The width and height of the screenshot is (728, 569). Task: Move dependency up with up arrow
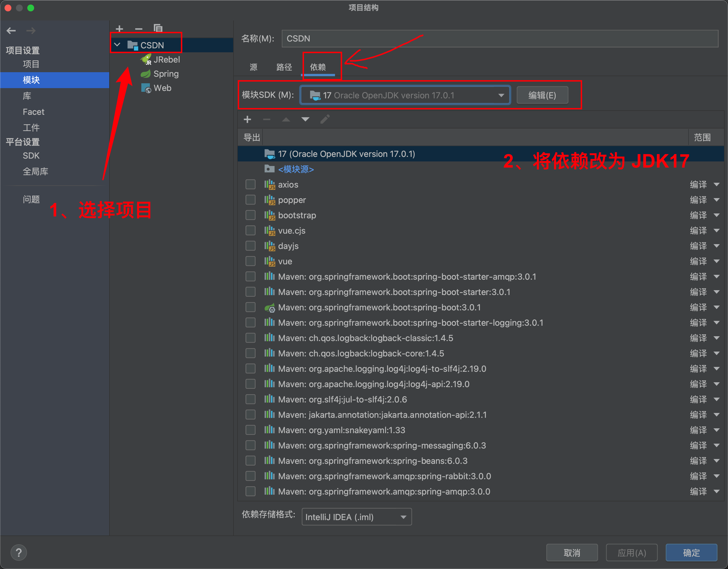tap(286, 119)
